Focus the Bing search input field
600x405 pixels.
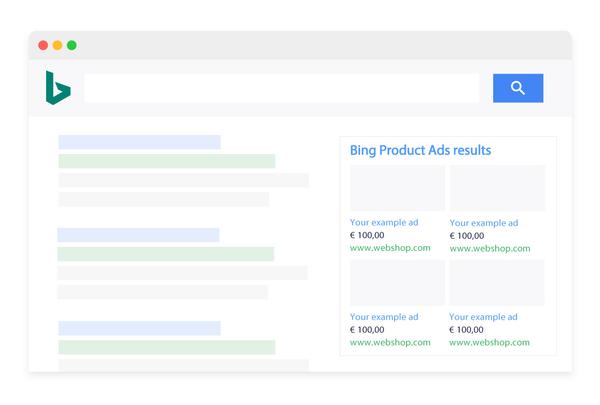tap(281, 88)
